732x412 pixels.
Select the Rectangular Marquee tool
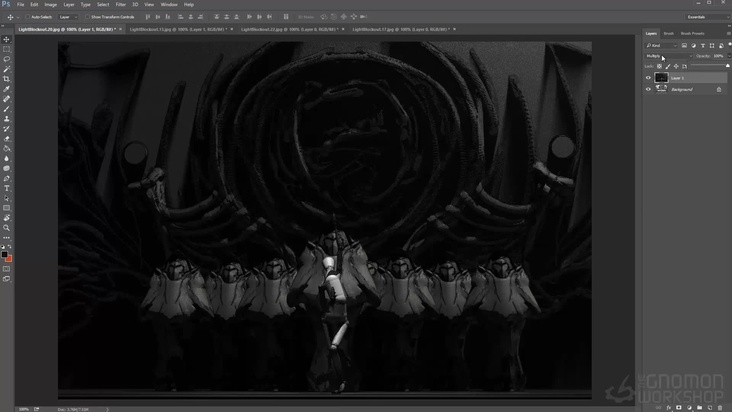pos(7,49)
